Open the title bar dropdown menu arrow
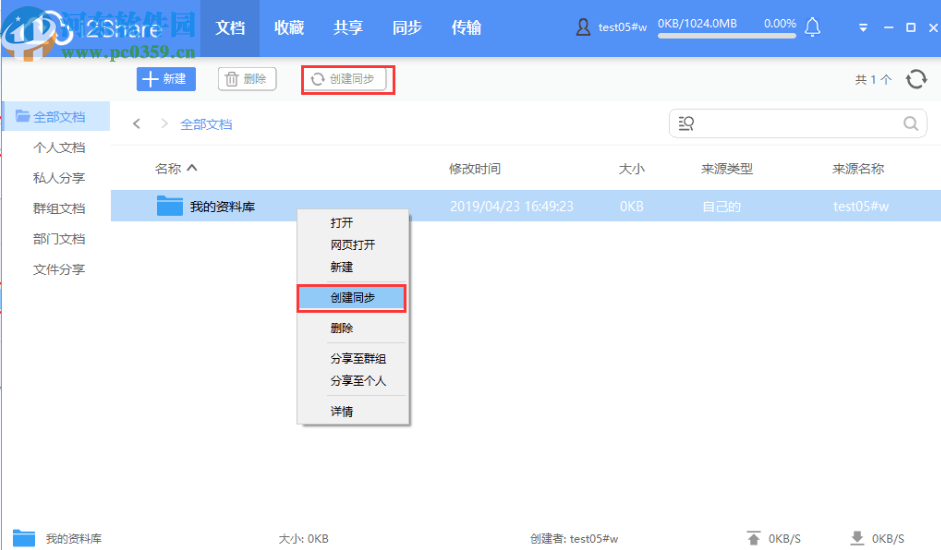The width and height of the screenshot is (941, 550). point(863,28)
